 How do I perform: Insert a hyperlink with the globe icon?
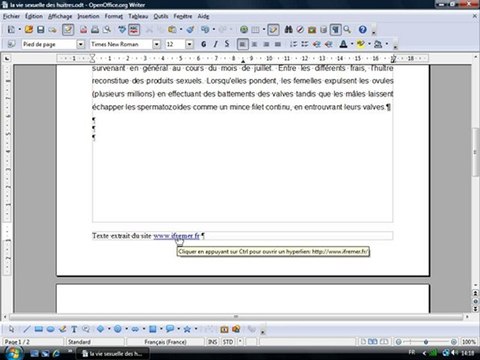[x=244, y=30]
